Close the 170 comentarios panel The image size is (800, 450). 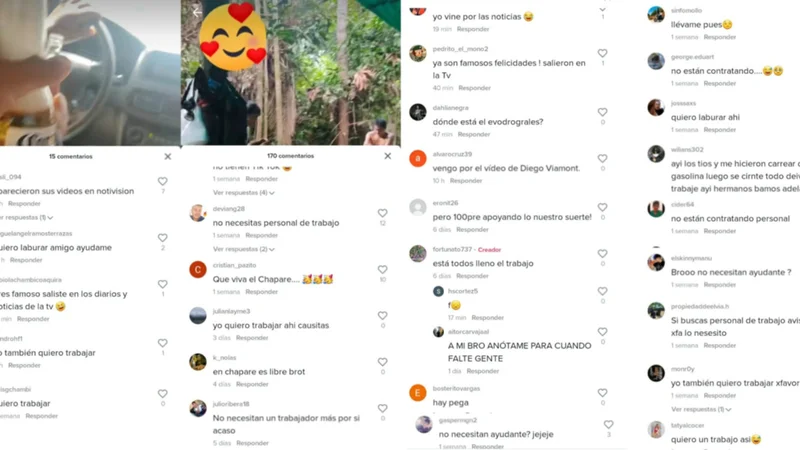[x=388, y=156]
